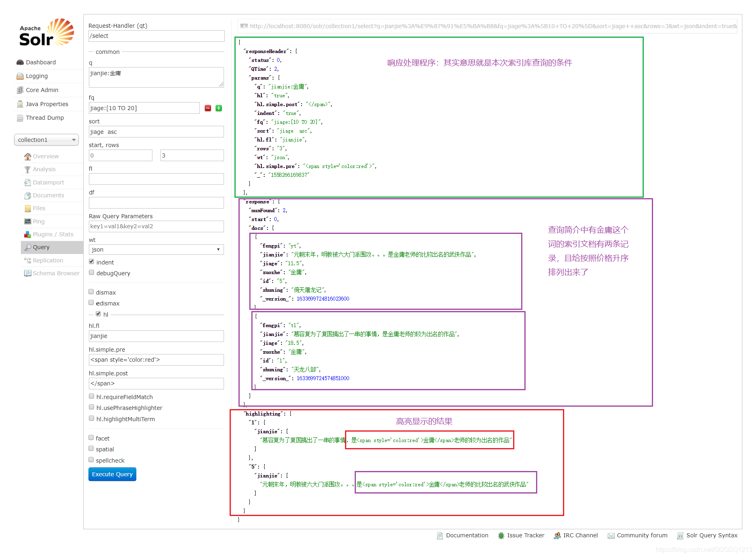Click the Files folder icon
This screenshot has height=557, width=756.
[27, 208]
